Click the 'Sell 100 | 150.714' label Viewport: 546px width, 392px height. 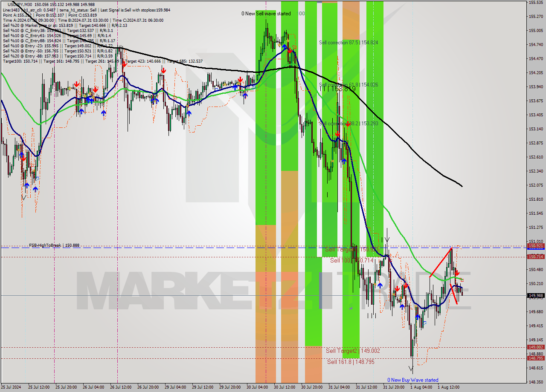coord(351,260)
